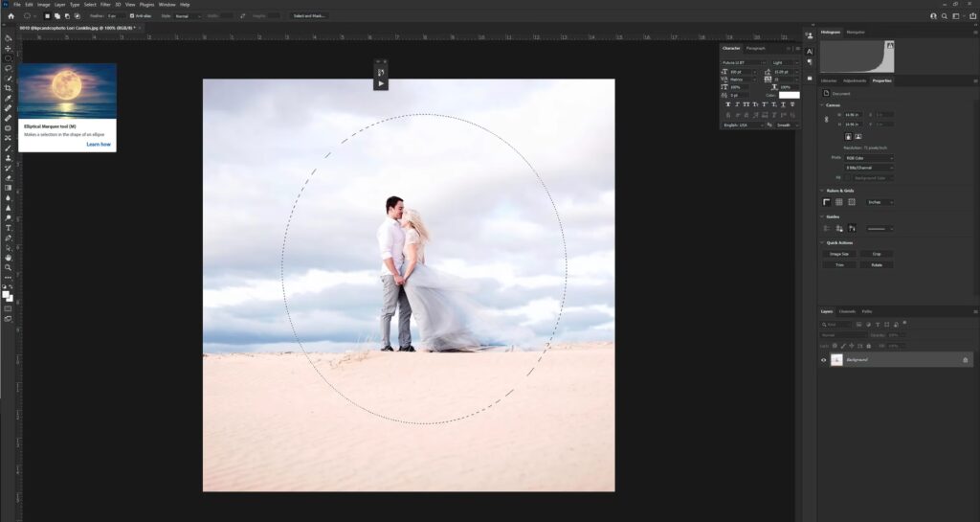Click the Share icon at top right
The image size is (980, 522).
click(x=972, y=15)
